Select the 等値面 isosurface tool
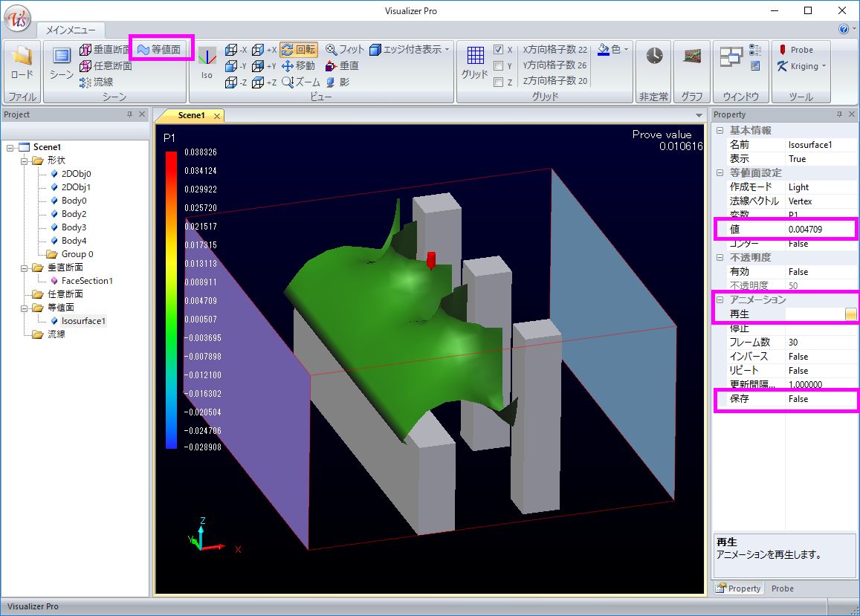 click(x=158, y=50)
